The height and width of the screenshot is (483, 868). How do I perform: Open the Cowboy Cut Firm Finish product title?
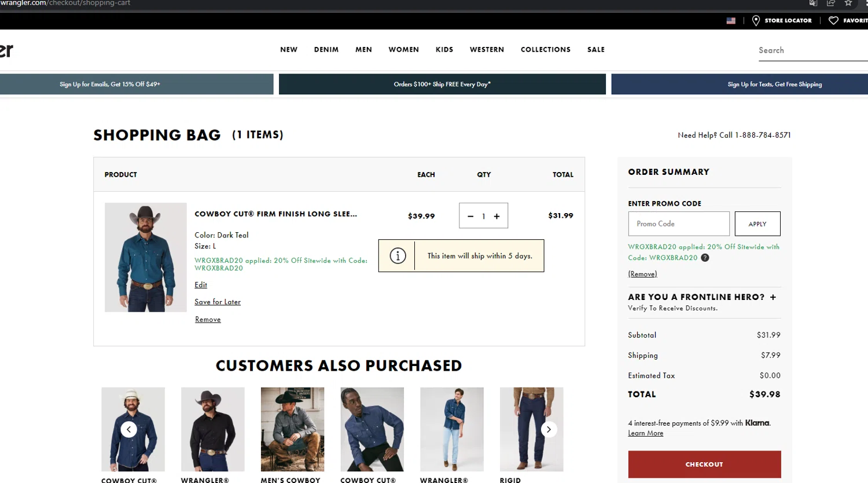(x=275, y=214)
